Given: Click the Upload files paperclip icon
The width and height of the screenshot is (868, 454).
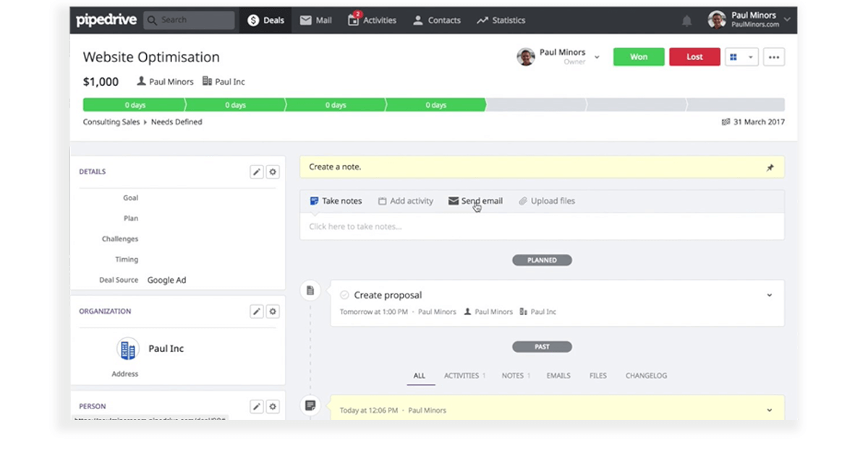Looking at the screenshot, I should click(x=522, y=201).
